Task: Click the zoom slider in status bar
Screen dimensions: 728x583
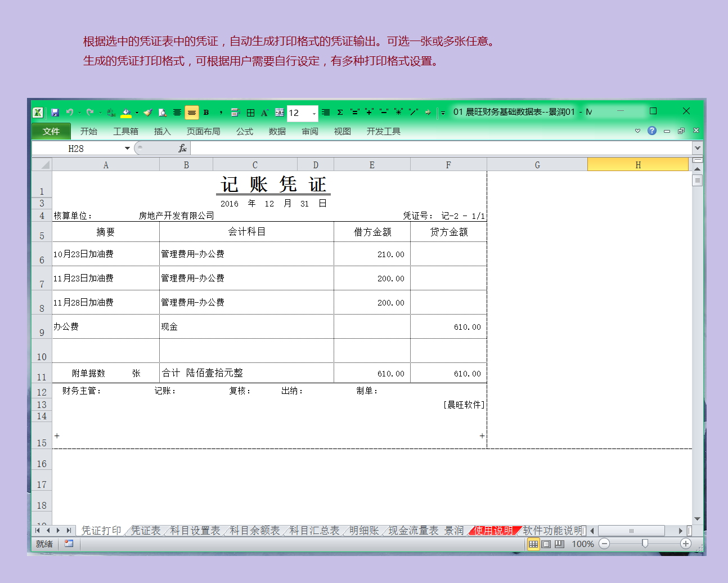Action: (645, 544)
